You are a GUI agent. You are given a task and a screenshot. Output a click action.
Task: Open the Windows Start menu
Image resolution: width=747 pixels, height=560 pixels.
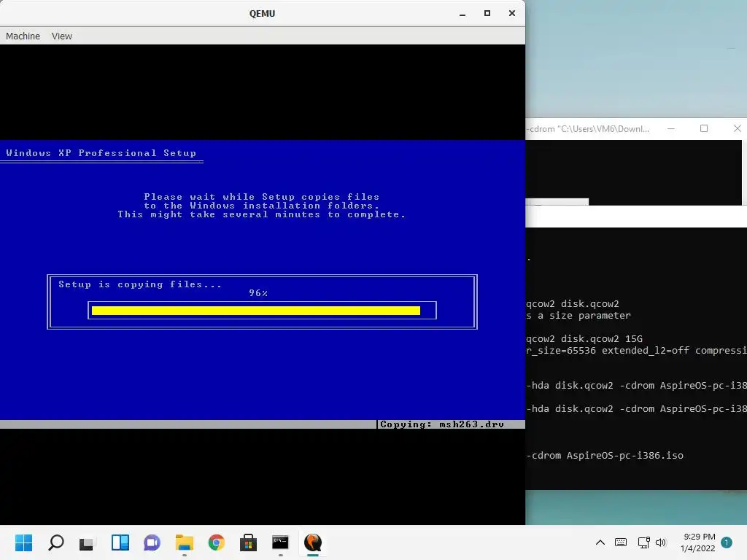click(23, 542)
